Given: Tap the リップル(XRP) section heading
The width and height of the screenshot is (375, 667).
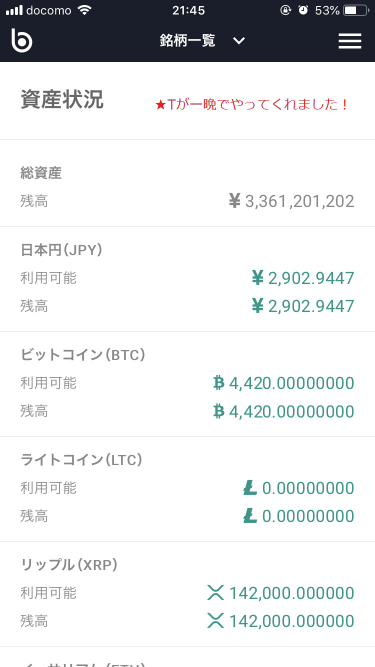Looking at the screenshot, I should tap(69, 565).
